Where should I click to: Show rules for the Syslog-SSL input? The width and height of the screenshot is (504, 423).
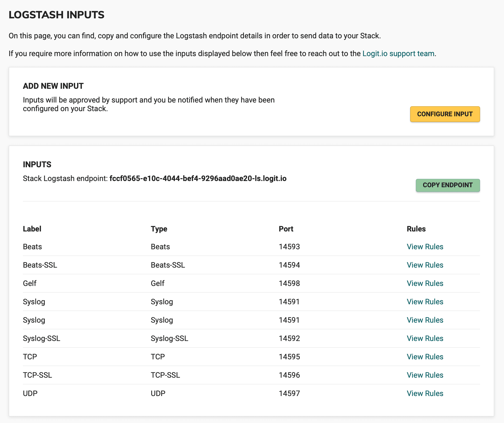click(x=425, y=338)
